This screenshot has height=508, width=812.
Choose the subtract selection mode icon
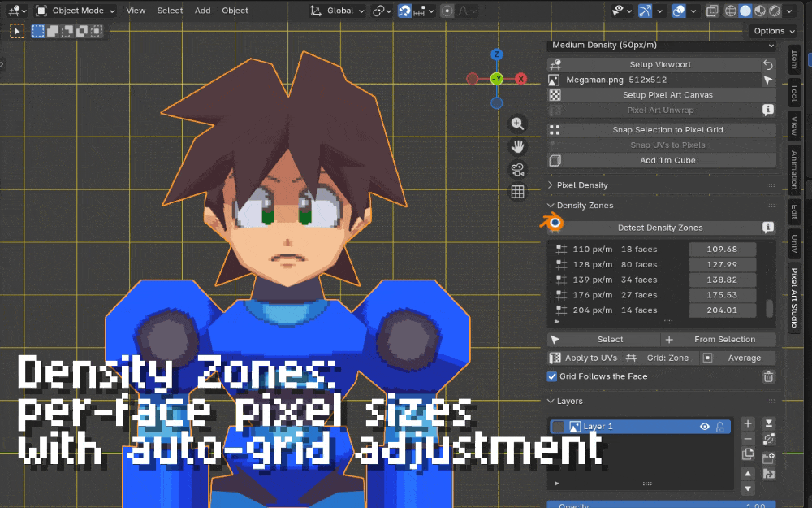pos(67,31)
